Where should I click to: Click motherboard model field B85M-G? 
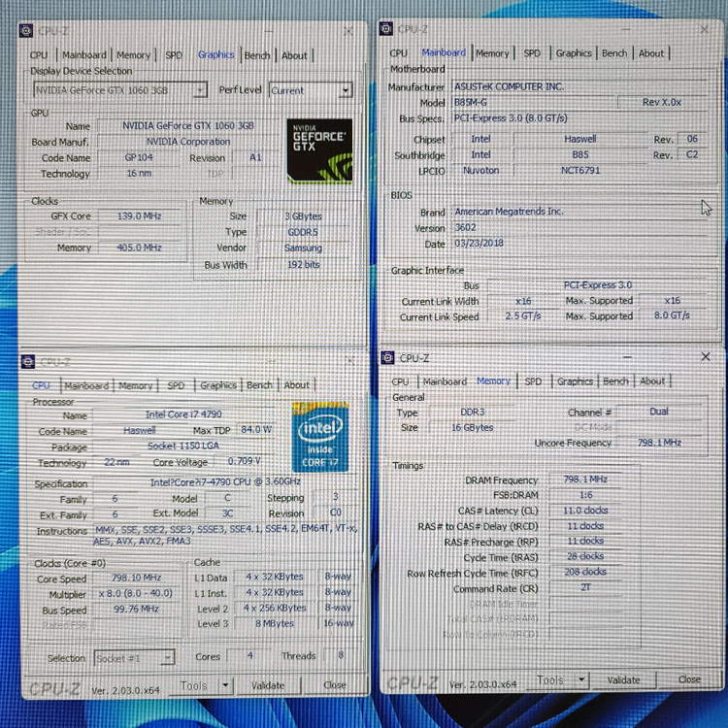coord(534,103)
